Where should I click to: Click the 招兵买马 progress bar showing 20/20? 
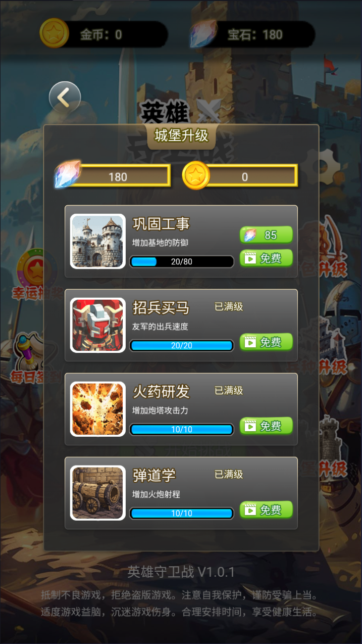182,346
